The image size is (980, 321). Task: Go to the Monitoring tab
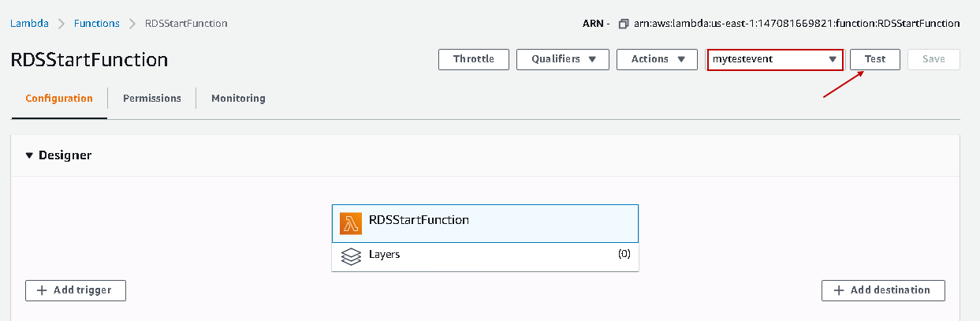[238, 99]
